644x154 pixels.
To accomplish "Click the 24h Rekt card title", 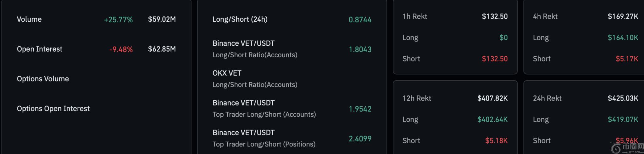I will 547,98.
